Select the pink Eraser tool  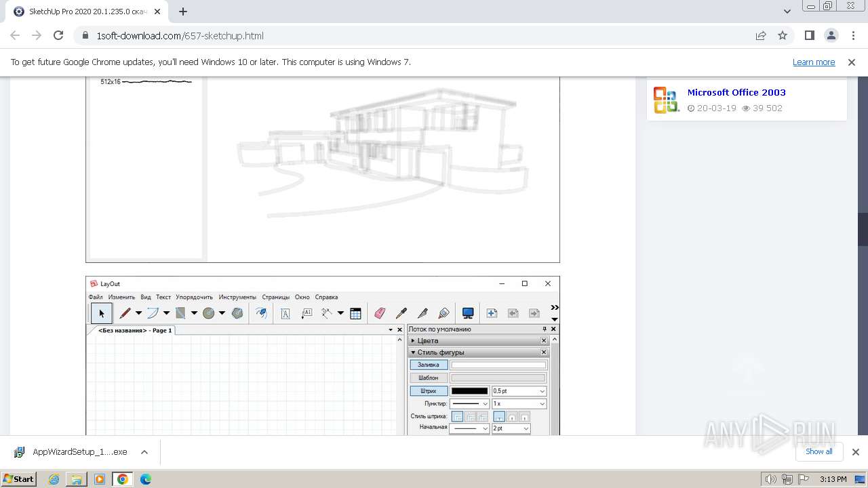tap(380, 313)
